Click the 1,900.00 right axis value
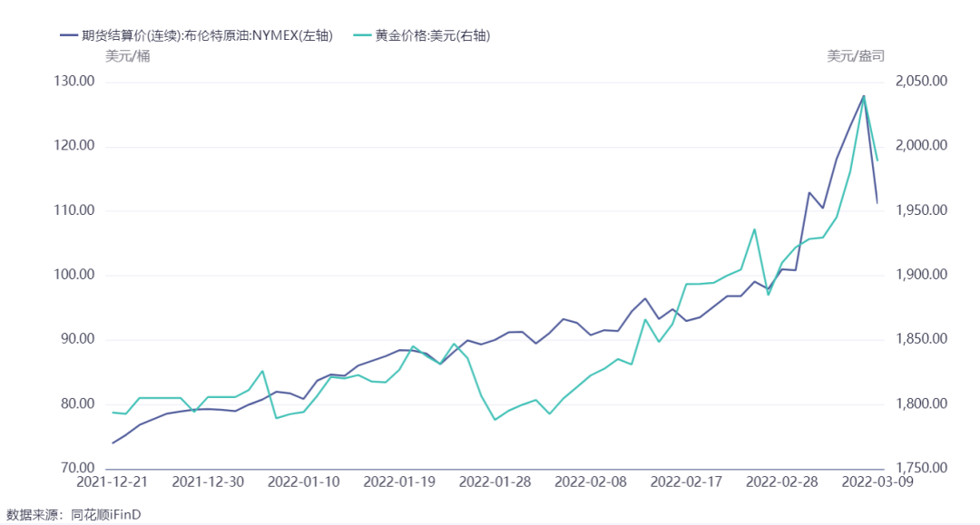The image size is (980, 525). coord(921,275)
